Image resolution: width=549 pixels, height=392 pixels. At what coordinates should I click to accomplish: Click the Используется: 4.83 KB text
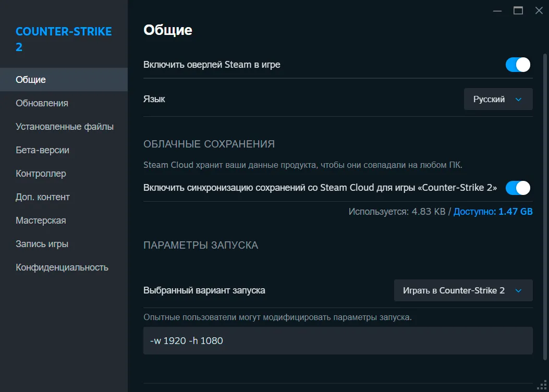(397, 212)
